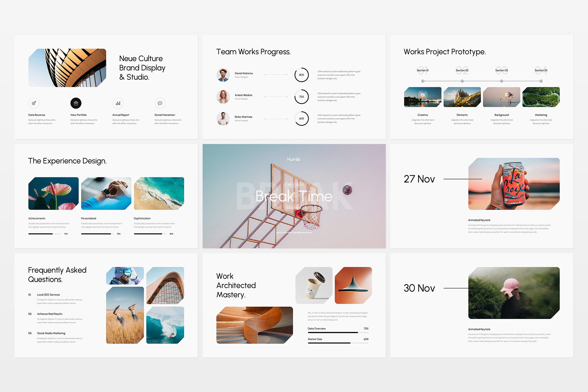Select the Data Revenue paper plane icon
This screenshot has height=392, width=588.
tap(34, 104)
